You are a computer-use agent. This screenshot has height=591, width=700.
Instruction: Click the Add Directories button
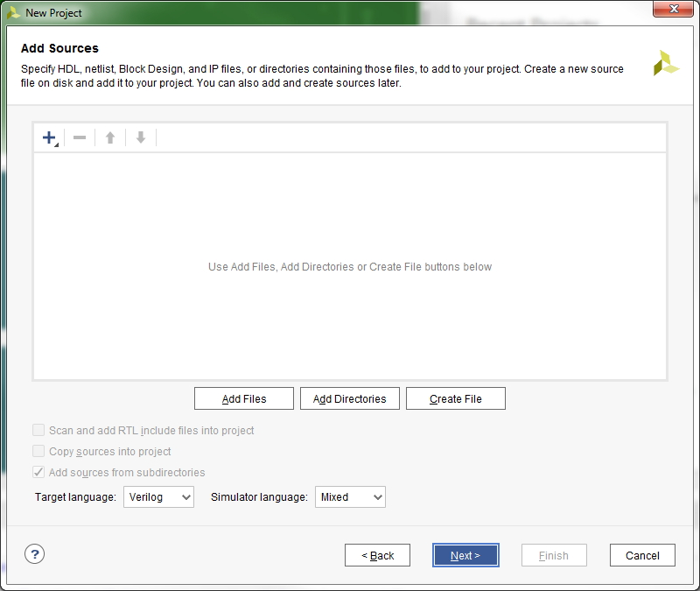coord(349,398)
